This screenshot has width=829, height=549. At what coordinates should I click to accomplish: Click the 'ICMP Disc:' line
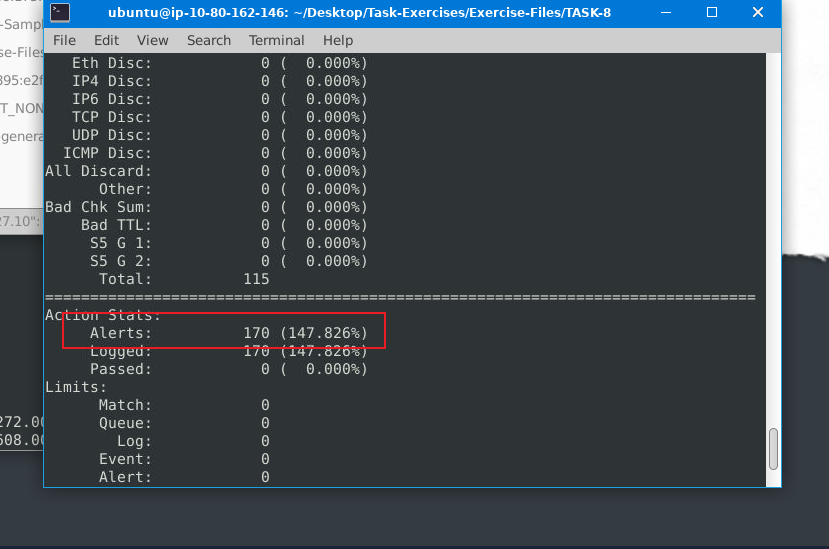pos(215,153)
